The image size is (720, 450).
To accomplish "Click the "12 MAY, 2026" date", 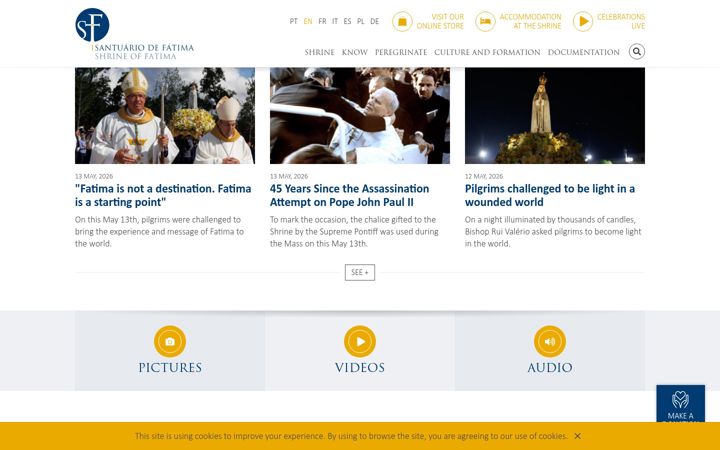I will pos(484,176).
